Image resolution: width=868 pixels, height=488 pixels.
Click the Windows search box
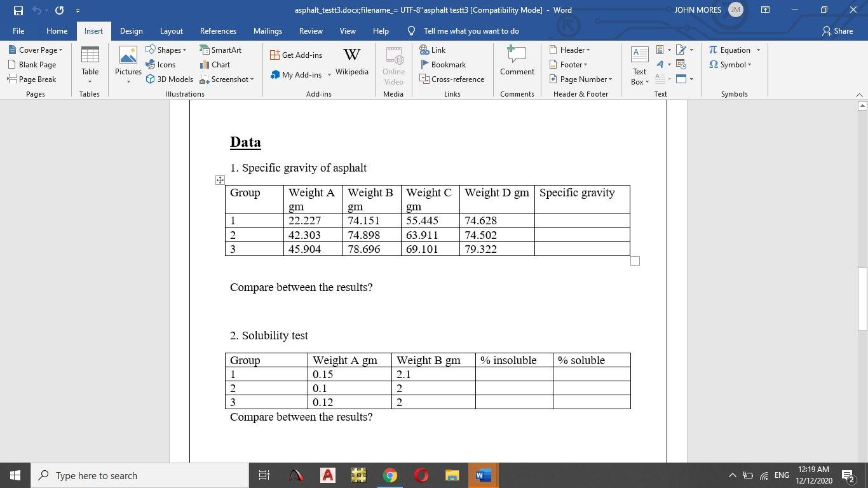140,475
